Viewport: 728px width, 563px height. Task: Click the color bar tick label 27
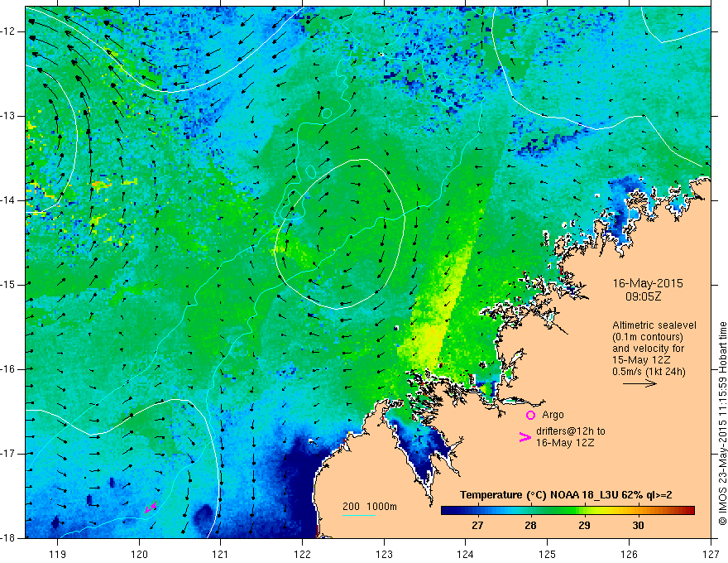pyautogui.click(x=477, y=526)
